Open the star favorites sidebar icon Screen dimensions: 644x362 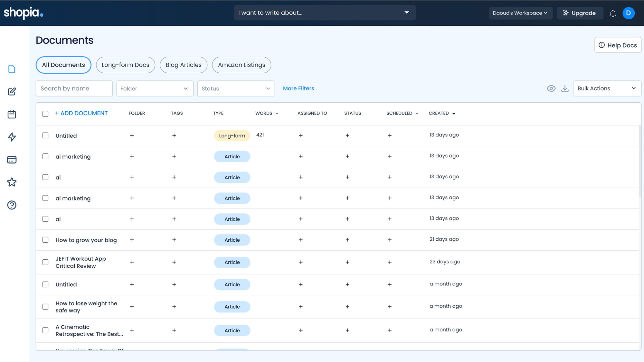coord(12,182)
